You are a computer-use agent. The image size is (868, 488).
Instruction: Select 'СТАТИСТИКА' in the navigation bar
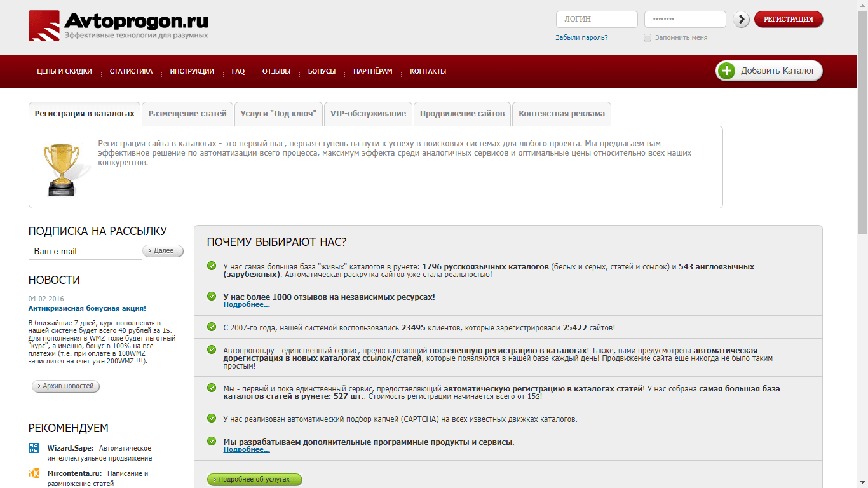coord(131,71)
